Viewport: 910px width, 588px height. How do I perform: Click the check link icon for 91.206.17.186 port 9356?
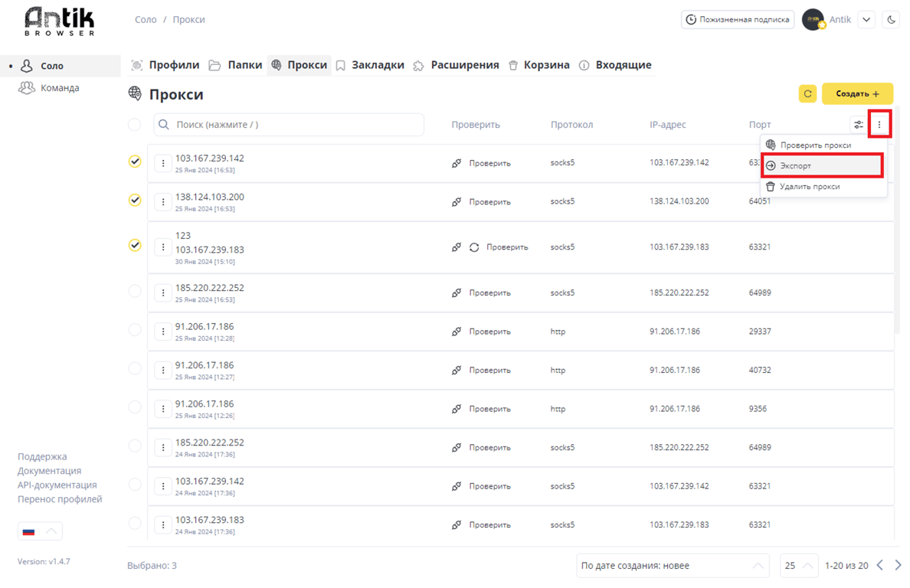point(457,409)
